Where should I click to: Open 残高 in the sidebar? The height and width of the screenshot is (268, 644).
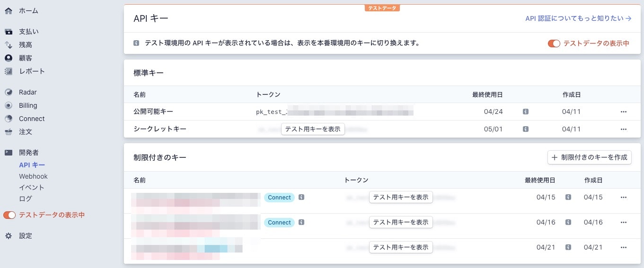click(26, 45)
